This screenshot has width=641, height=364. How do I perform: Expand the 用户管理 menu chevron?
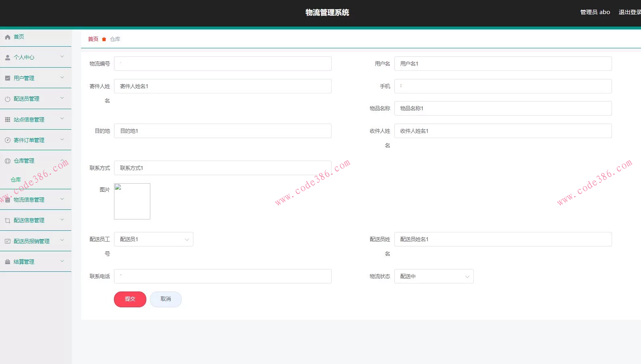(x=62, y=77)
